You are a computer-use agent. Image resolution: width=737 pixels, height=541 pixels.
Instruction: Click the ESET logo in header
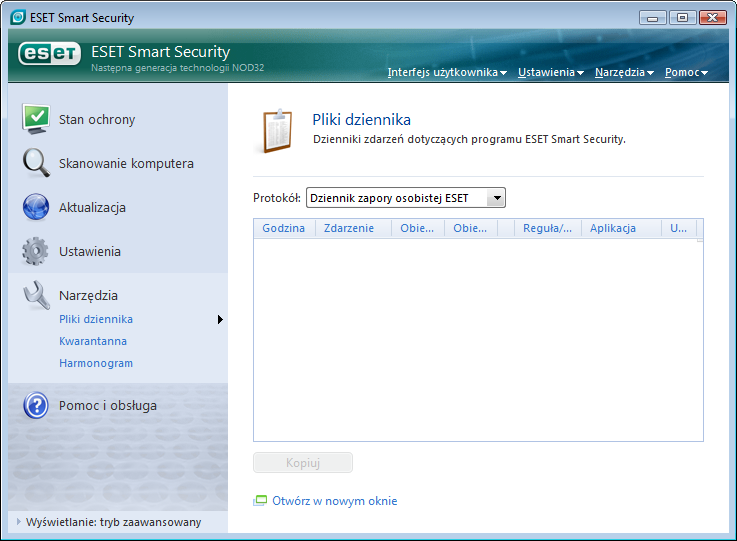tap(49, 54)
